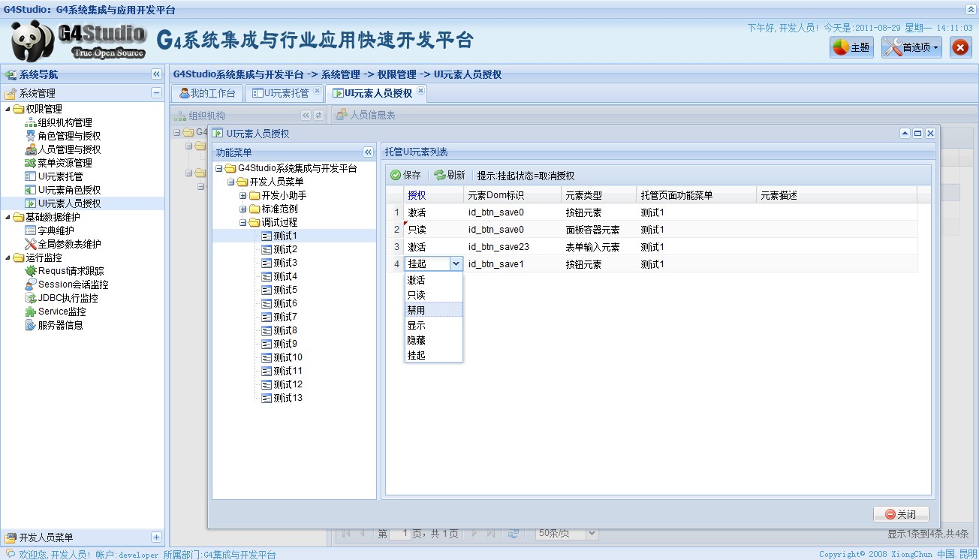This screenshot has width=979, height=560.
Task: Open Service监控 item
Action: (x=62, y=312)
